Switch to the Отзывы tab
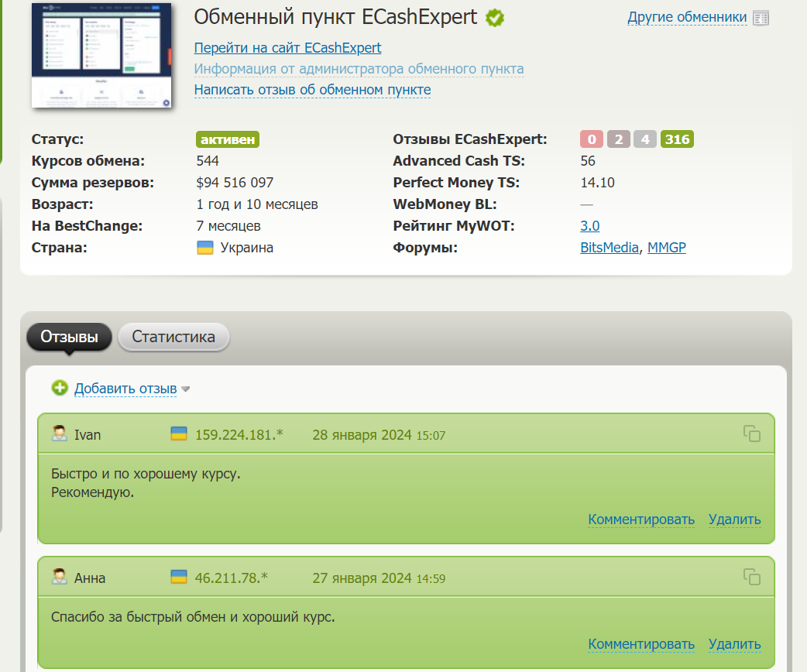 pos(69,337)
